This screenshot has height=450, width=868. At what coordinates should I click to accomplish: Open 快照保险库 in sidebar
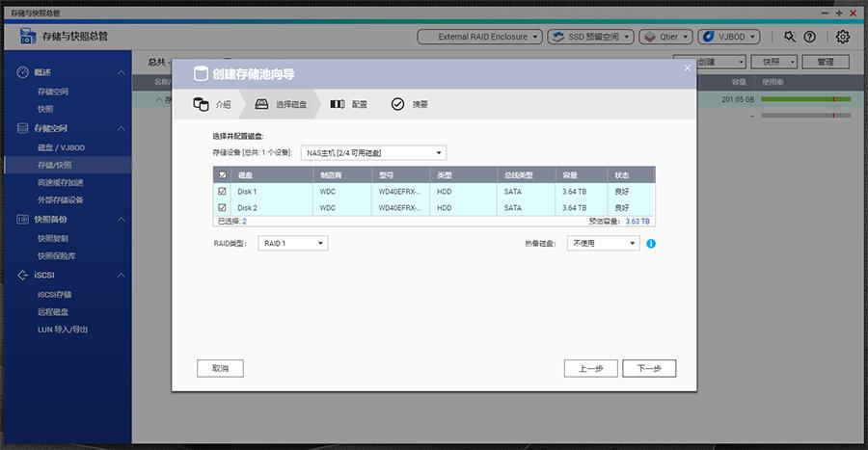(x=57, y=256)
